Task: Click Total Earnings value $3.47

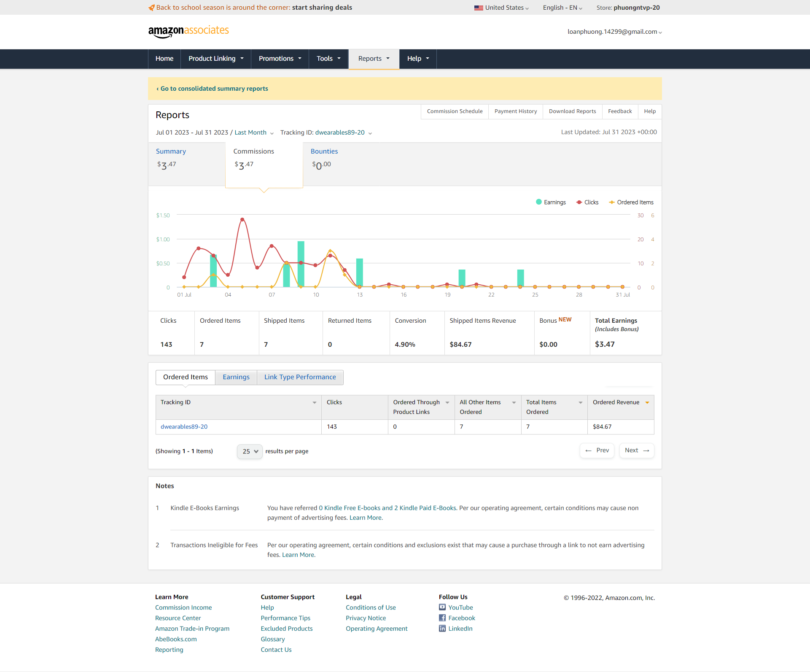Action: [x=605, y=344]
